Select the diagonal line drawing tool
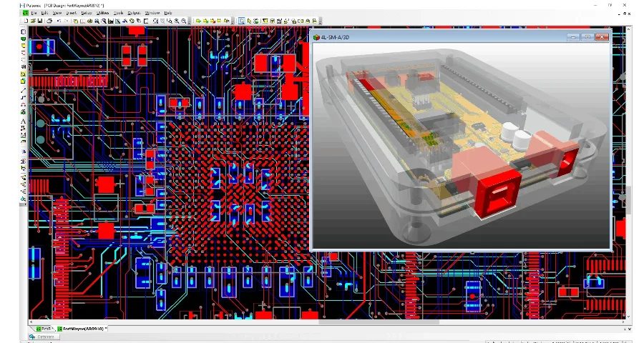 coord(24,90)
